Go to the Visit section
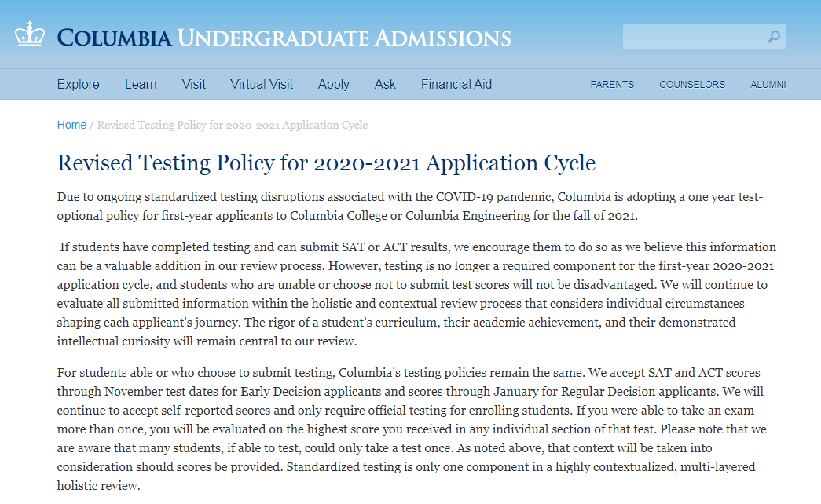The width and height of the screenshot is (821, 504). click(x=193, y=84)
